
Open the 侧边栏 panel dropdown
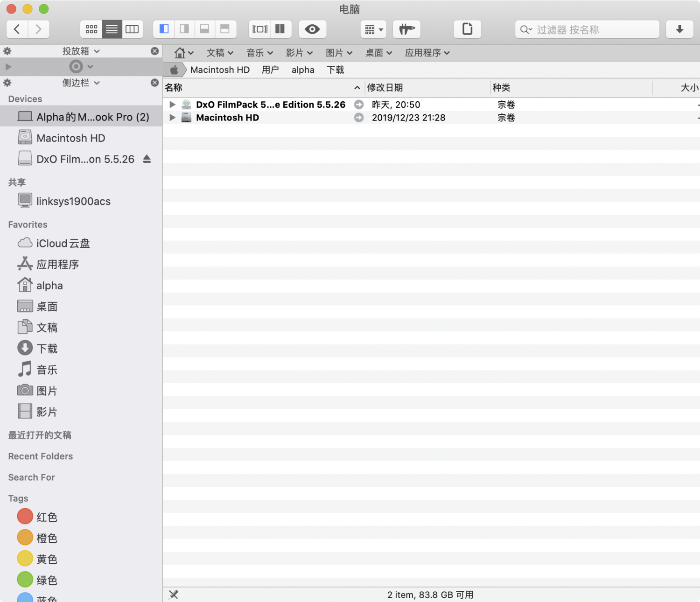coord(81,83)
